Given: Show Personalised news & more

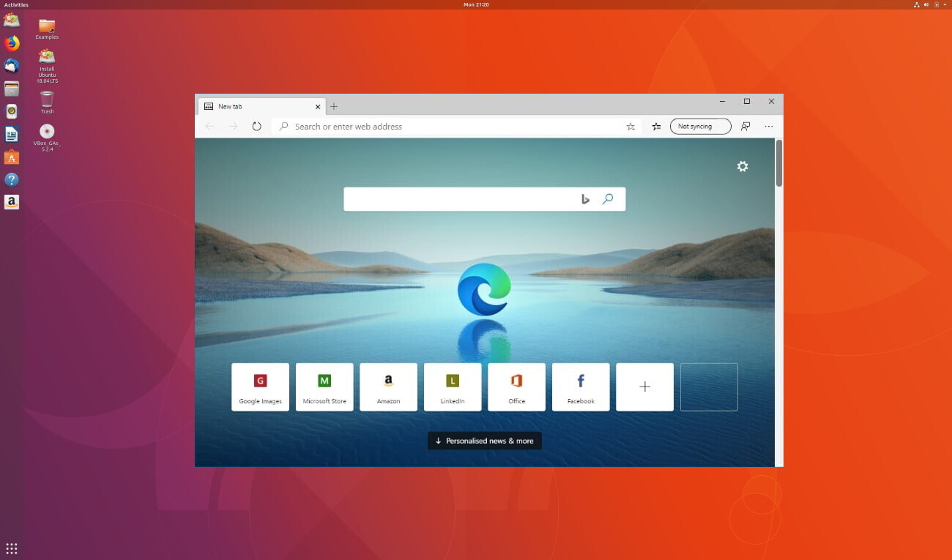Looking at the screenshot, I should [x=484, y=440].
